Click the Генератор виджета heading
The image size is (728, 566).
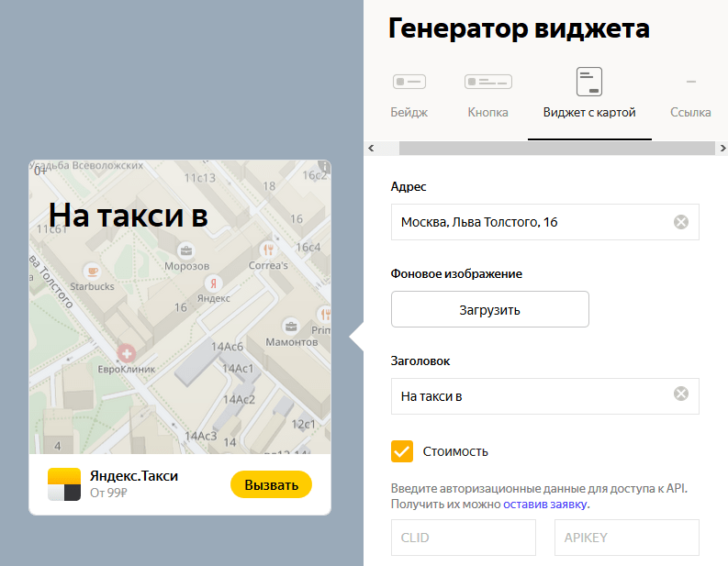click(x=519, y=28)
